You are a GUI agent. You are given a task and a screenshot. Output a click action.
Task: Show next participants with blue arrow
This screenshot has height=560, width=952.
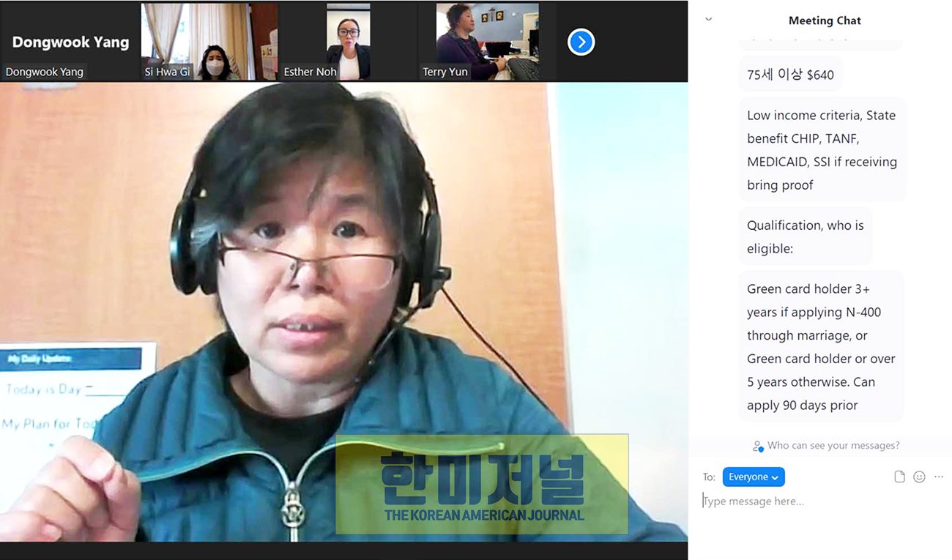[581, 42]
